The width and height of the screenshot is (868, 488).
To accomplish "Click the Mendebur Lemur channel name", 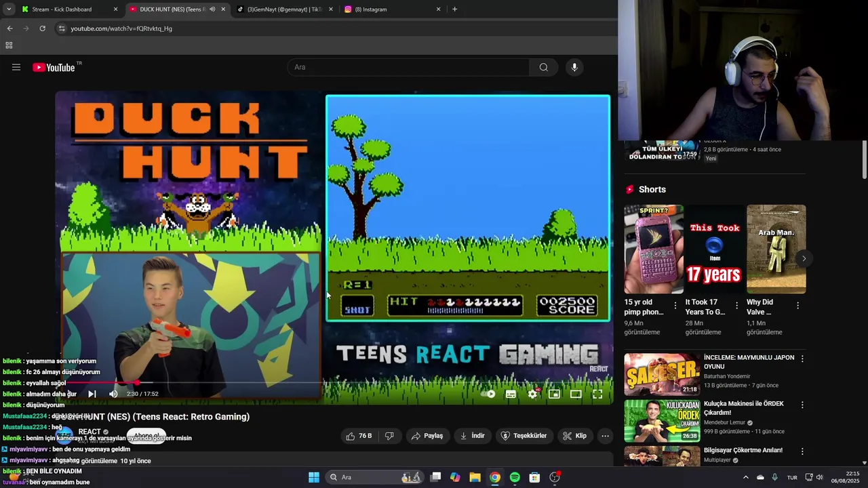I will (x=724, y=422).
